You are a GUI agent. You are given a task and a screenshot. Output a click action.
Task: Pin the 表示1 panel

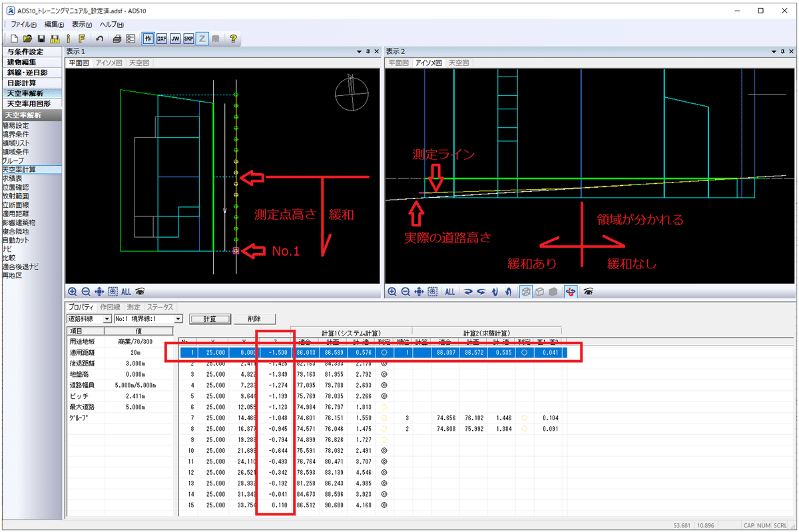click(x=368, y=52)
